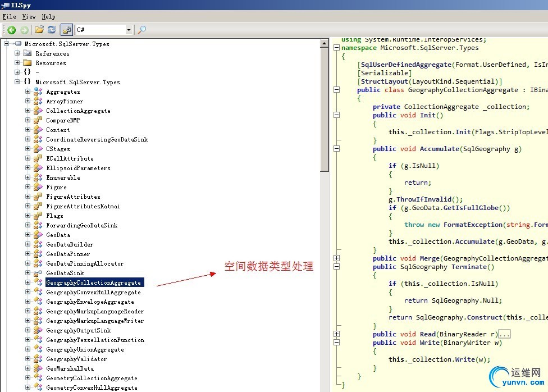Select GeographyMarkupLanguageReader tree item
Viewport: 548px width, 392px height.
(95, 311)
